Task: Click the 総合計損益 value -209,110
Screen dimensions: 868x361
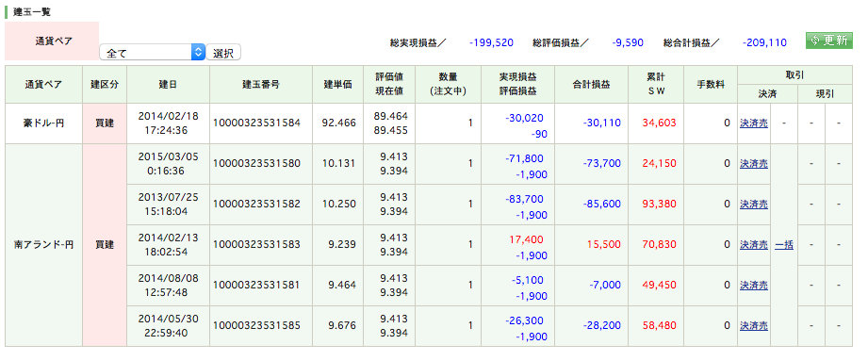Action: point(764,42)
